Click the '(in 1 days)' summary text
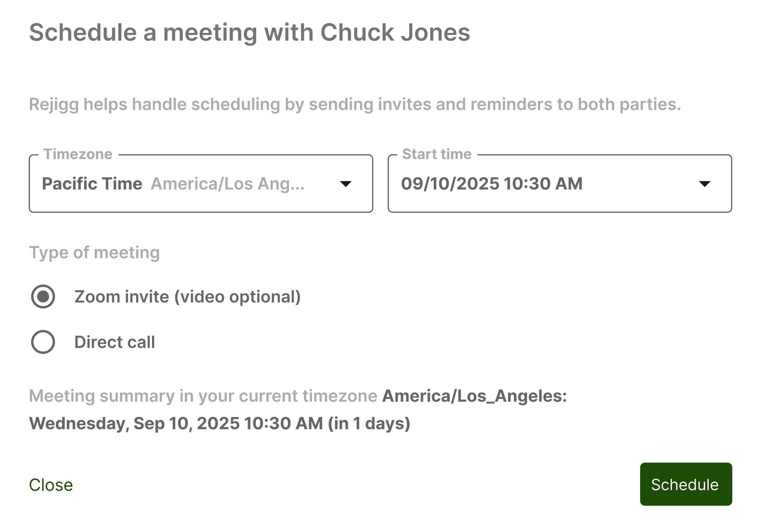This screenshot has width=761, height=532. (x=369, y=423)
